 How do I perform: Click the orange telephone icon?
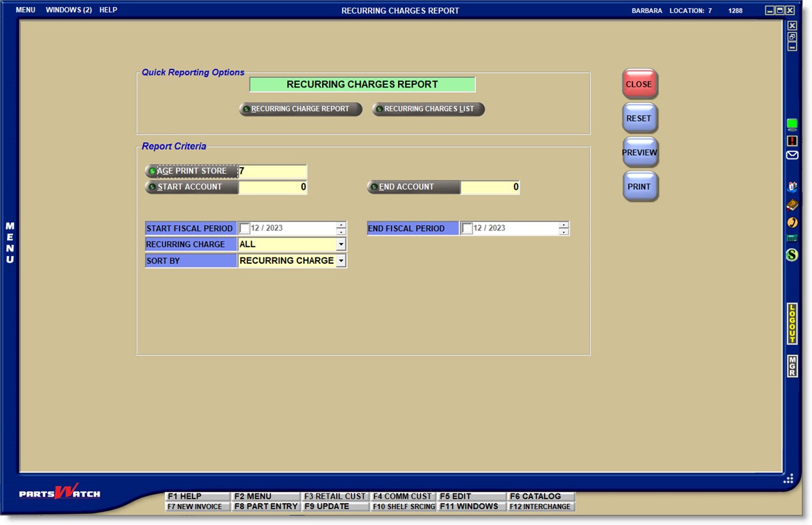coord(792,223)
